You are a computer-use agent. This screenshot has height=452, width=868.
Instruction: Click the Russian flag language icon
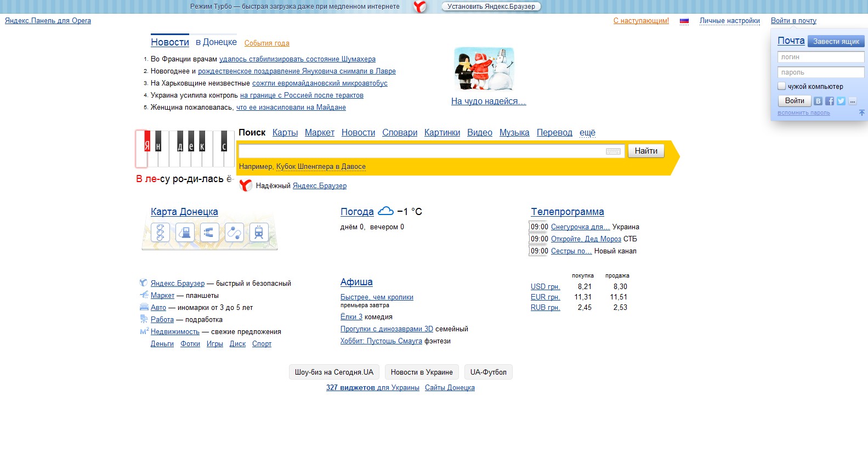coord(684,21)
